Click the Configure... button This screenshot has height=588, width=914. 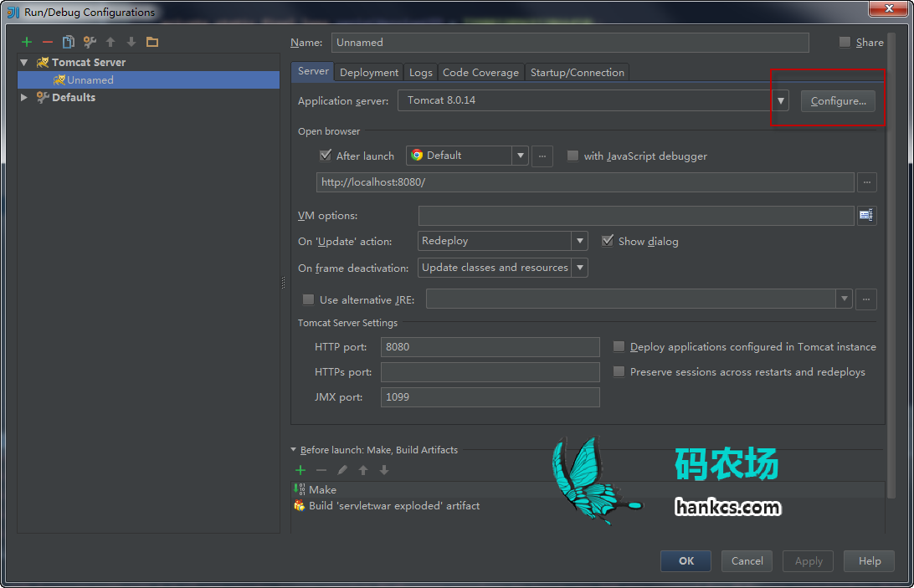(838, 101)
